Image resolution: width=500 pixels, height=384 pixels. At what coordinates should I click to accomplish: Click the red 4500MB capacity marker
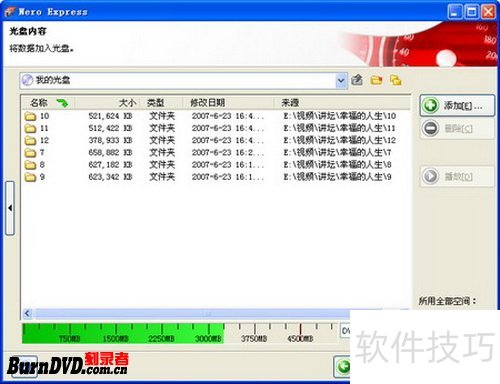300,330
